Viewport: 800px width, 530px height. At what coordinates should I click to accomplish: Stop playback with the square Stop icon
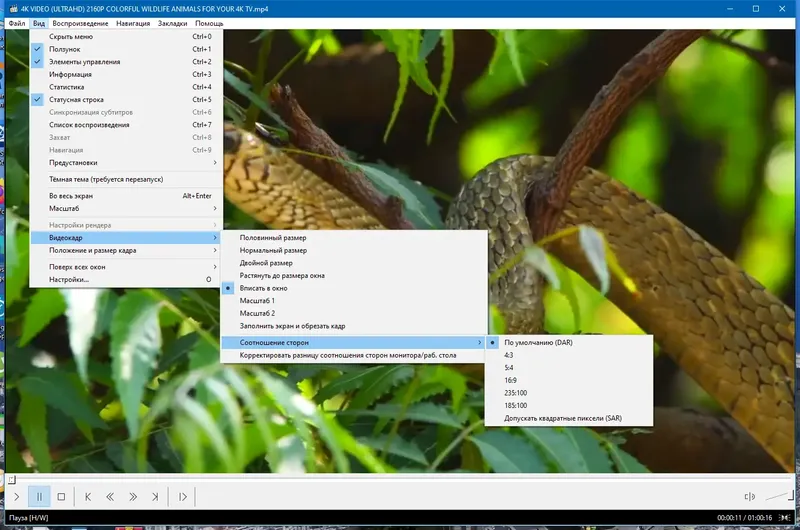pyautogui.click(x=61, y=496)
